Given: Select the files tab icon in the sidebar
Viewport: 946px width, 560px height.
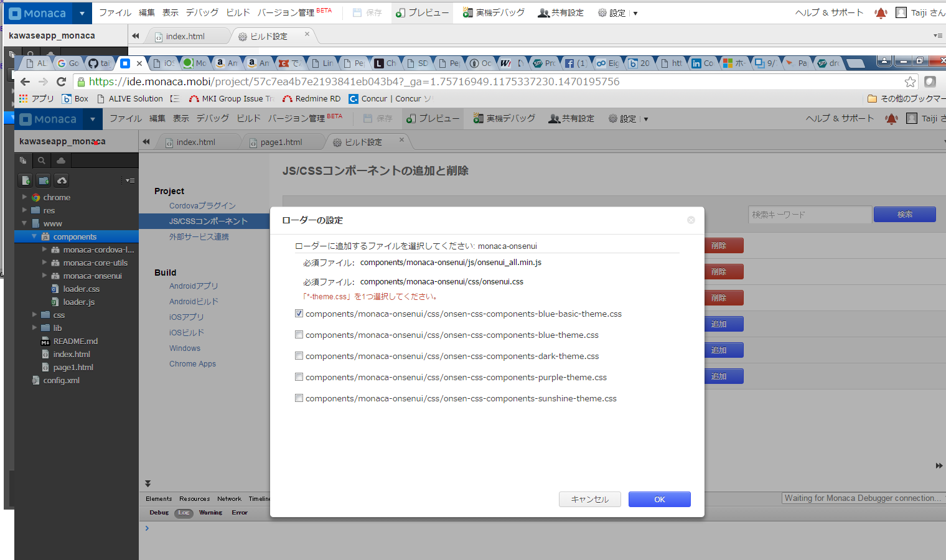Looking at the screenshot, I should click(x=23, y=161).
